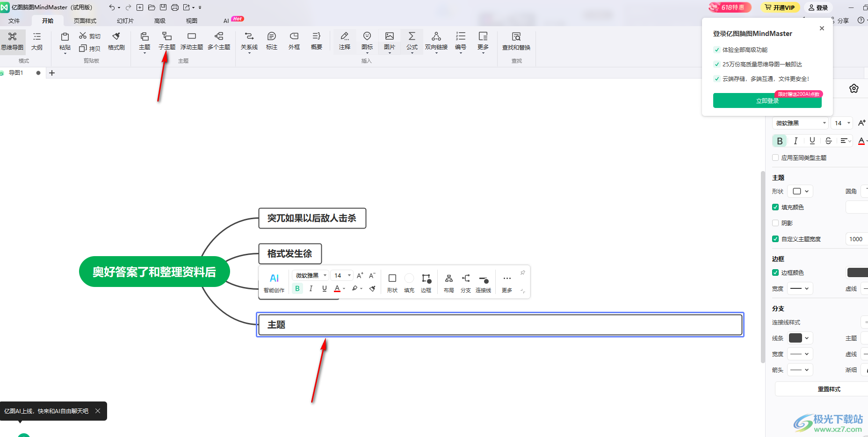Add a Boundary (外框)
The width and height of the screenshot is (868, 437).
point(294,41)
